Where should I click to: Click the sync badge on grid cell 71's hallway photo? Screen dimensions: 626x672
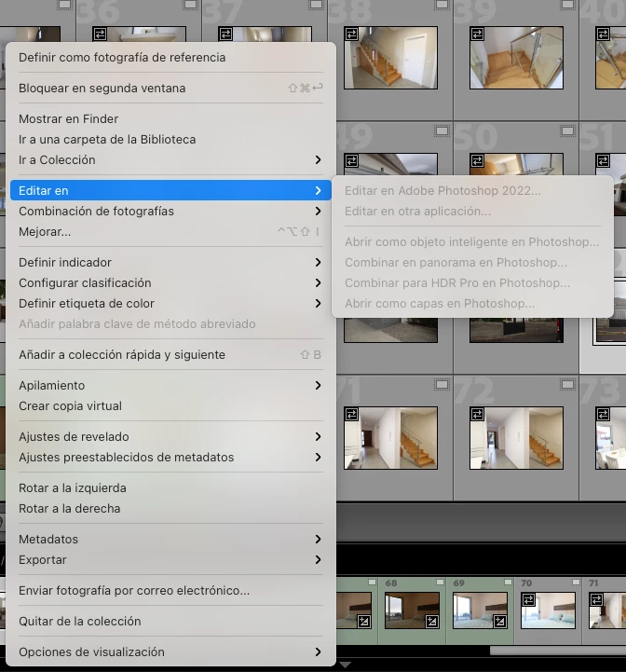pyautogui.click(x=351, y=415)
